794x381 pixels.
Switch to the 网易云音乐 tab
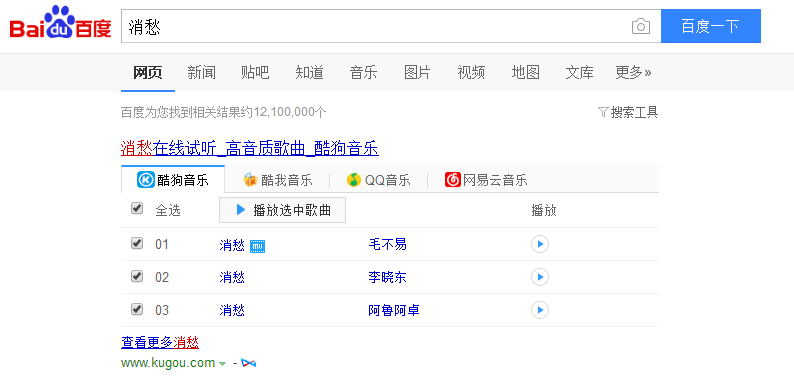[486, 180]
